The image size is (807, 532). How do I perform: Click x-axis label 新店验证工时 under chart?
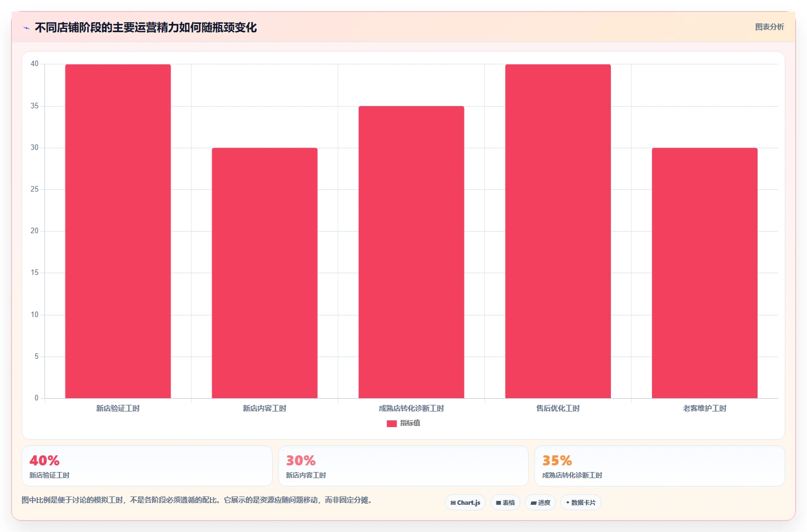[118, 408]
